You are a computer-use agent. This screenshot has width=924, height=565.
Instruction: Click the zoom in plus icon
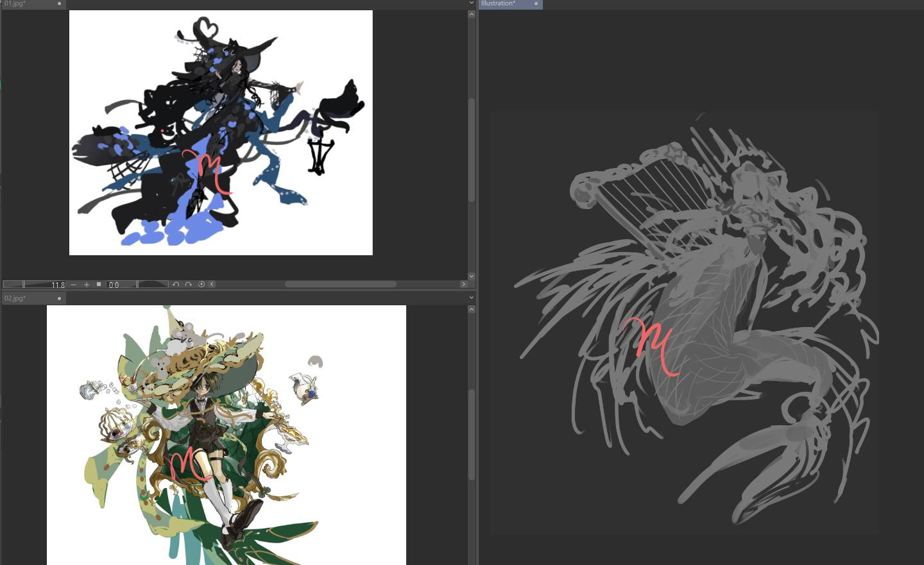tap(87, 284)
